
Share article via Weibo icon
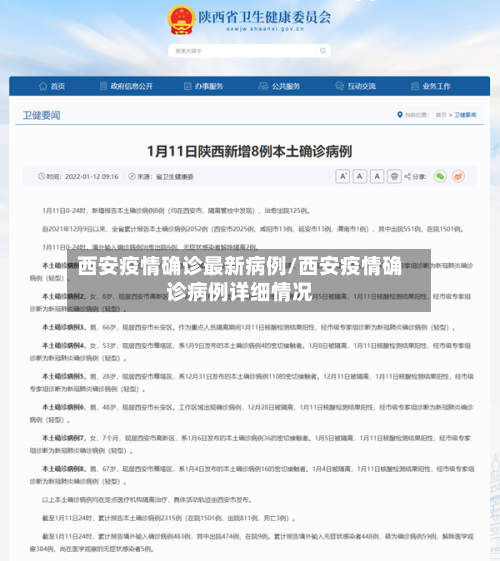[x=458, y=176]
